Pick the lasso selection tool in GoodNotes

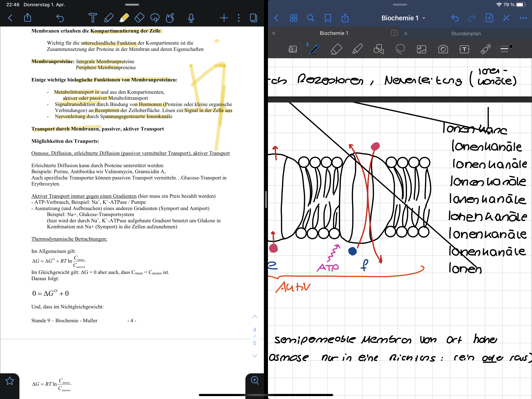pos(400,49)
